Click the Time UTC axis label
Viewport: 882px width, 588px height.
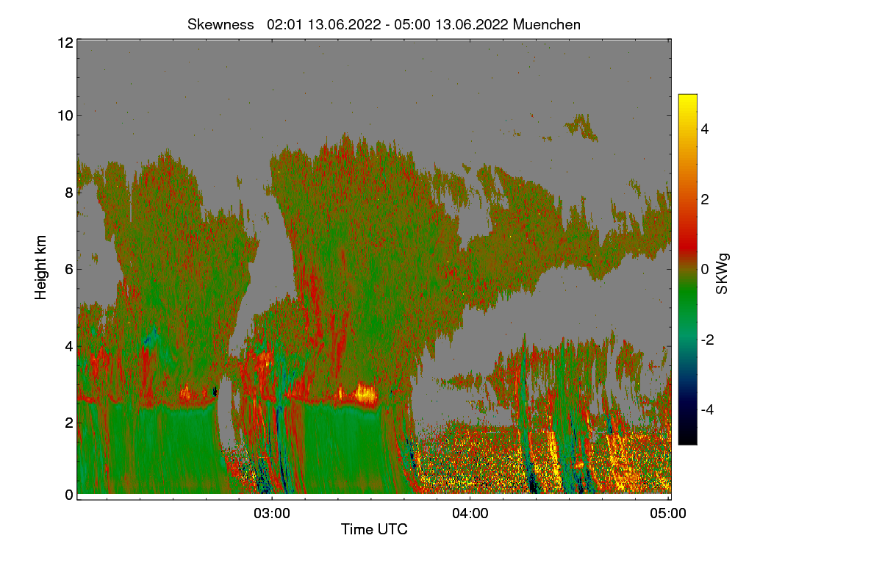[374, 529]
